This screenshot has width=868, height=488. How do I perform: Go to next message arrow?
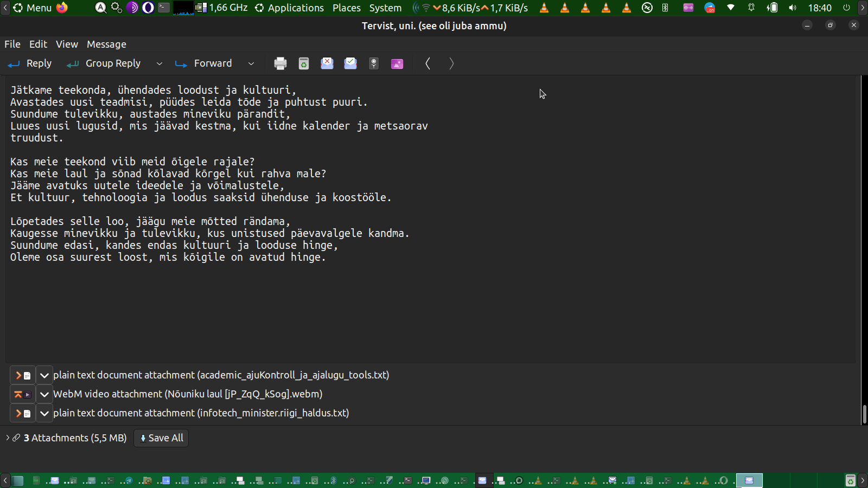point(451,63)
